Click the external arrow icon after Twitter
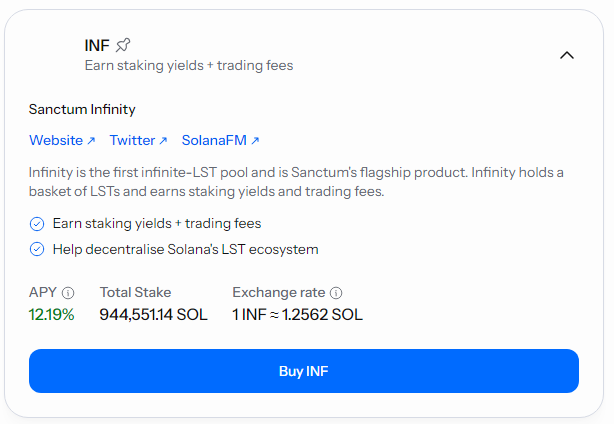Image resolution: width=614 pixels, height=424 pixels. [x=164, y=141]
